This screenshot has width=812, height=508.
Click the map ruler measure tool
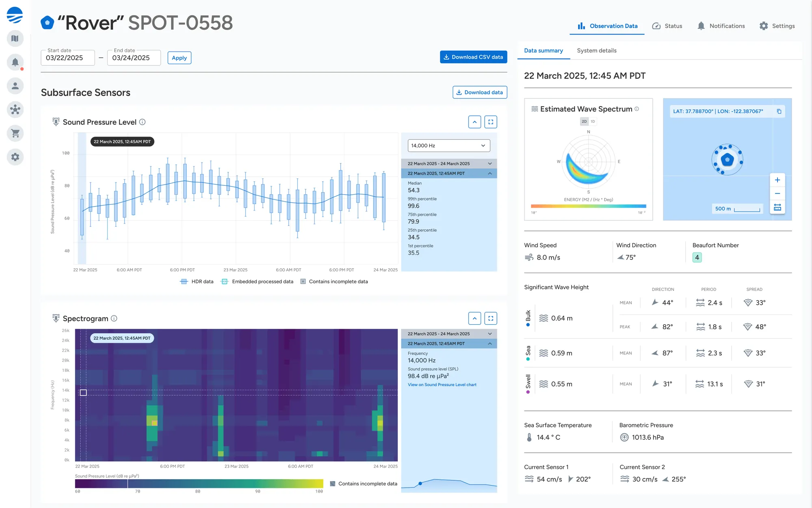click(x=777, y=207)
